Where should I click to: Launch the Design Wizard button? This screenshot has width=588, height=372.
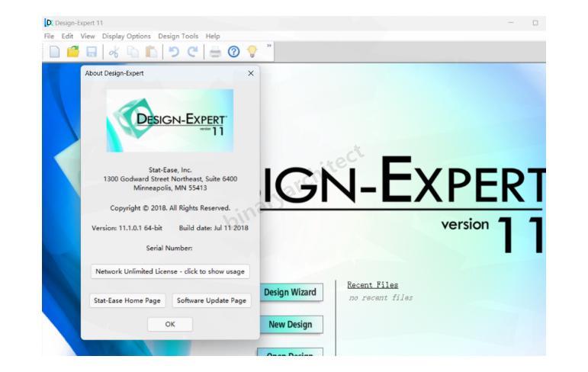coord(291,293)
